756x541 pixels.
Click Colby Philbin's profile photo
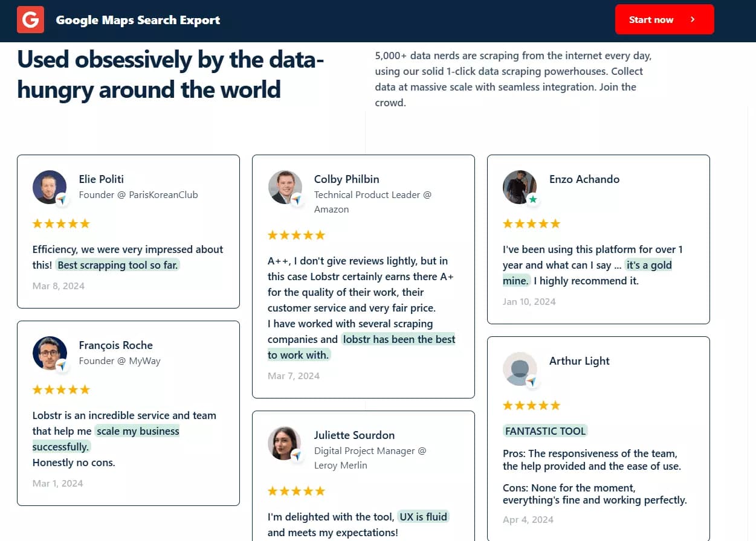[x=285, y=187]
